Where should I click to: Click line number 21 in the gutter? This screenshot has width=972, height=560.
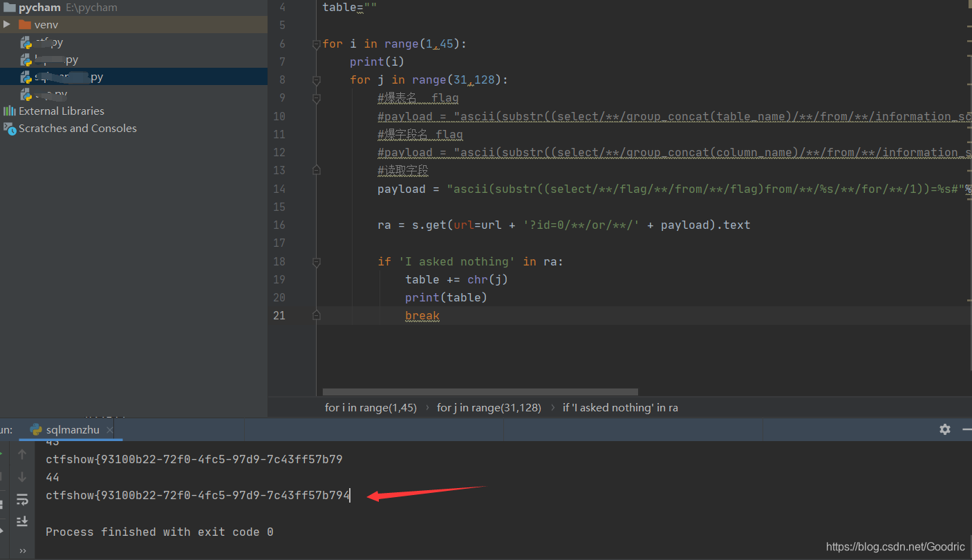(279, 315)
